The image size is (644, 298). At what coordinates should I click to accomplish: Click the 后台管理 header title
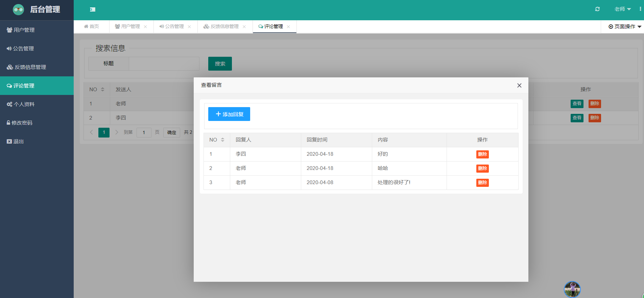point(45,9)
